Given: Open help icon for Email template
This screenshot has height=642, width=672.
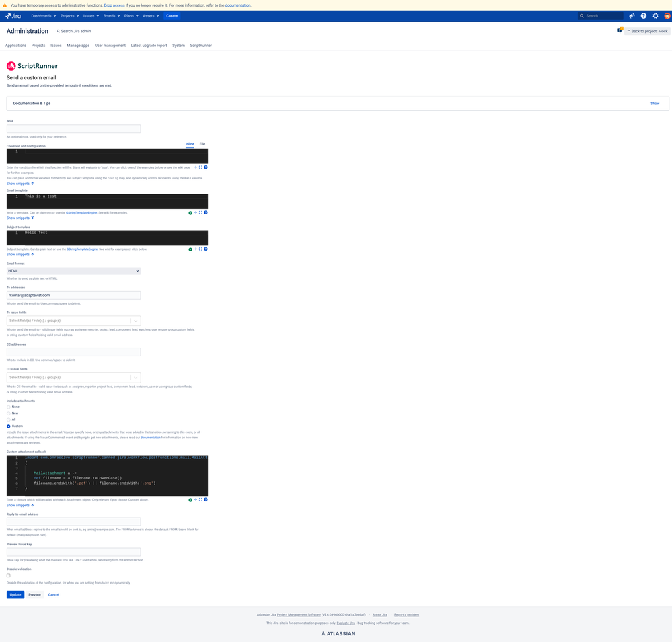Looking at the screenshot, I should [206, 212].
